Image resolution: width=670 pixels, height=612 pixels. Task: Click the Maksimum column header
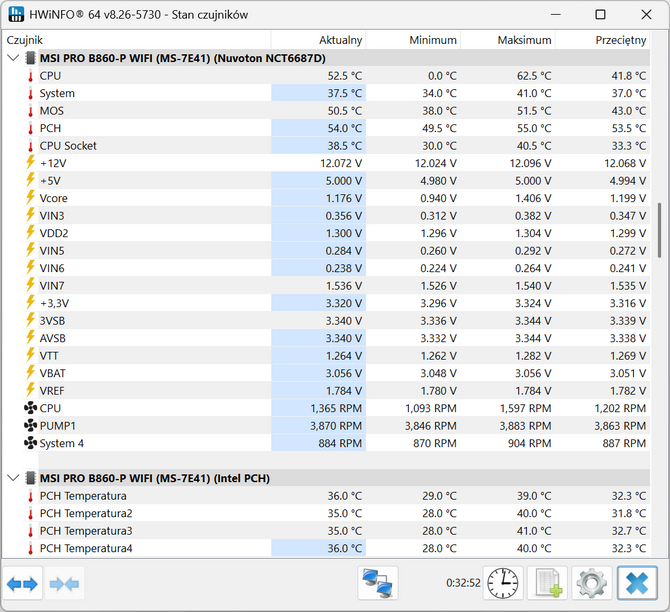pyautogui.click(x=508, y=40)
